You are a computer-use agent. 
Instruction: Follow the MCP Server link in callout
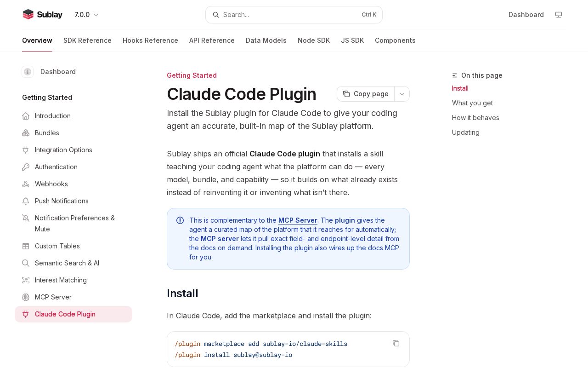coord(298,220)
